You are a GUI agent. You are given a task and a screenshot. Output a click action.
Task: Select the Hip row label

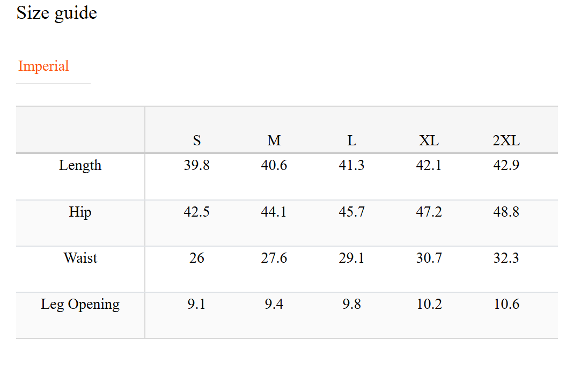click(x=80, y=212)
